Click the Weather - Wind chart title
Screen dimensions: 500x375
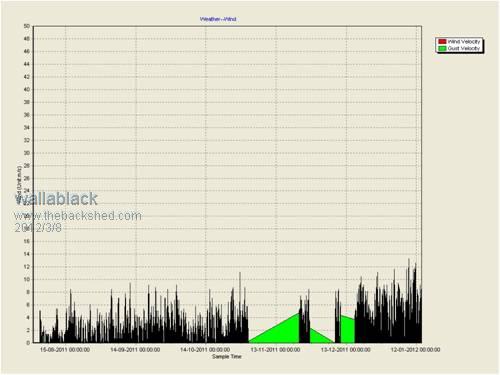click(218, 19)
